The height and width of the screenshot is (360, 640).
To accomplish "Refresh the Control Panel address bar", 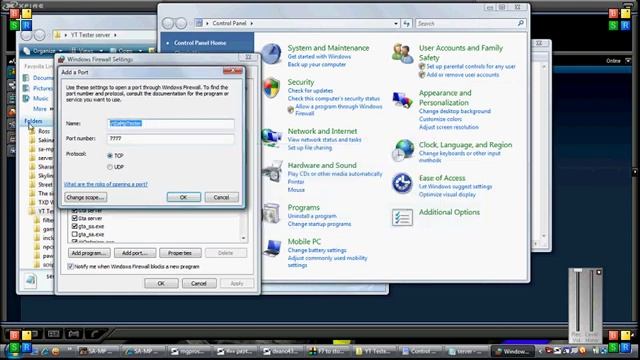I will (407, 24).
